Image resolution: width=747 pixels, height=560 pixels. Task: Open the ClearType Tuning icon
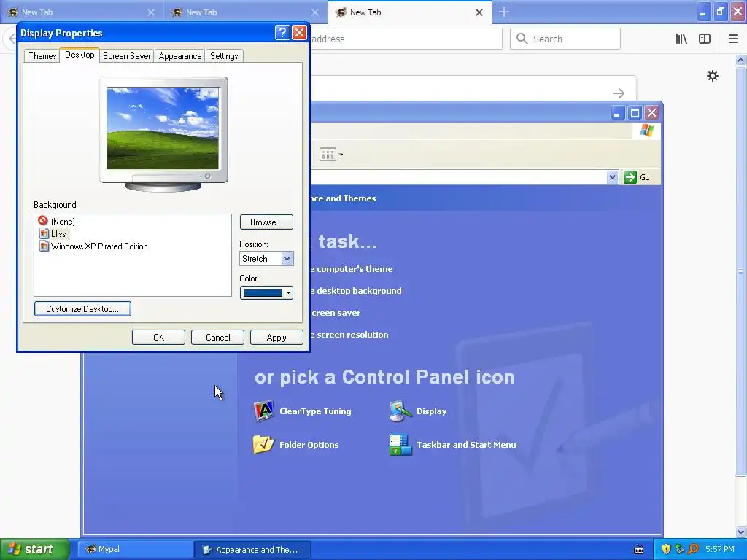[263, 411]
